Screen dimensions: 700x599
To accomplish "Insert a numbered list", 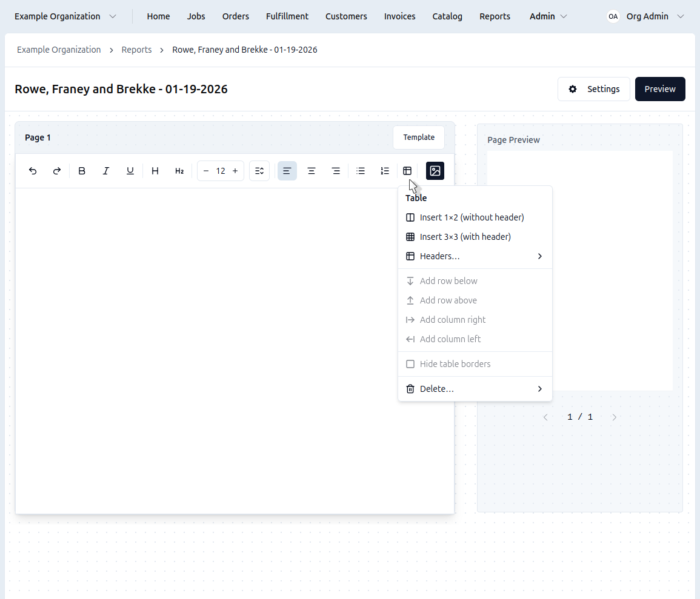I will (385, 171).
